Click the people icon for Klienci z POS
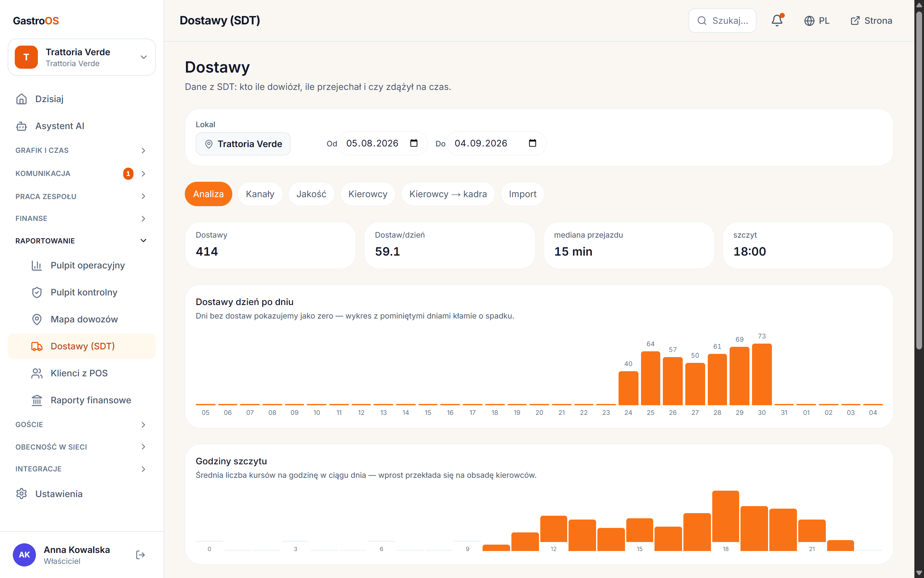The image size is (924, 578). [x=37, y=373]
